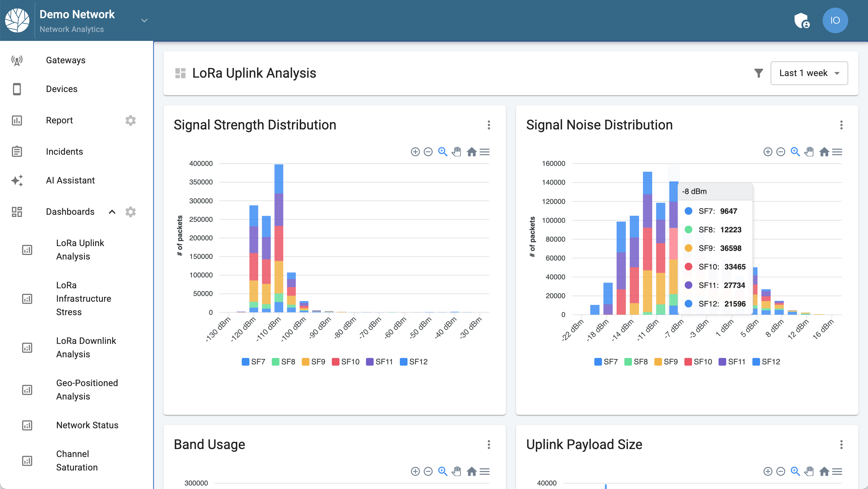Zoom out on Signal Noise chart

[780, 152]
